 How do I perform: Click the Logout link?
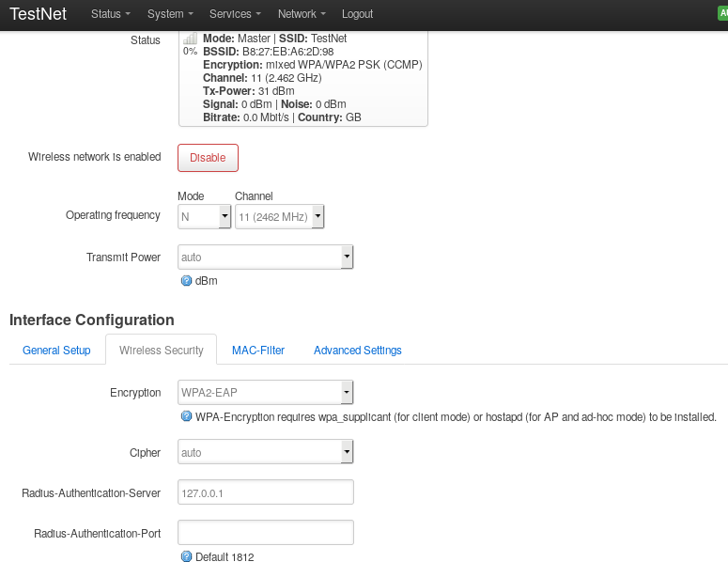pos(357,14)
